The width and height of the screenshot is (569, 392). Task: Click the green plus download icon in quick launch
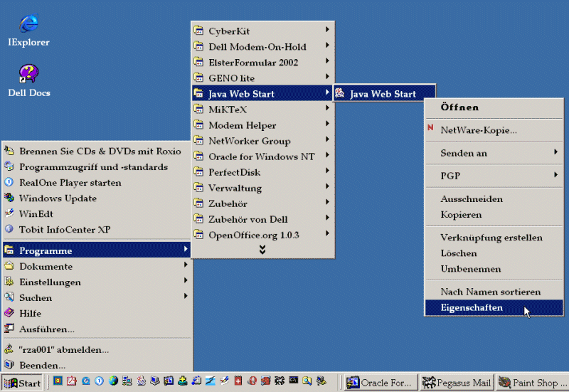[x=183, y=381]
